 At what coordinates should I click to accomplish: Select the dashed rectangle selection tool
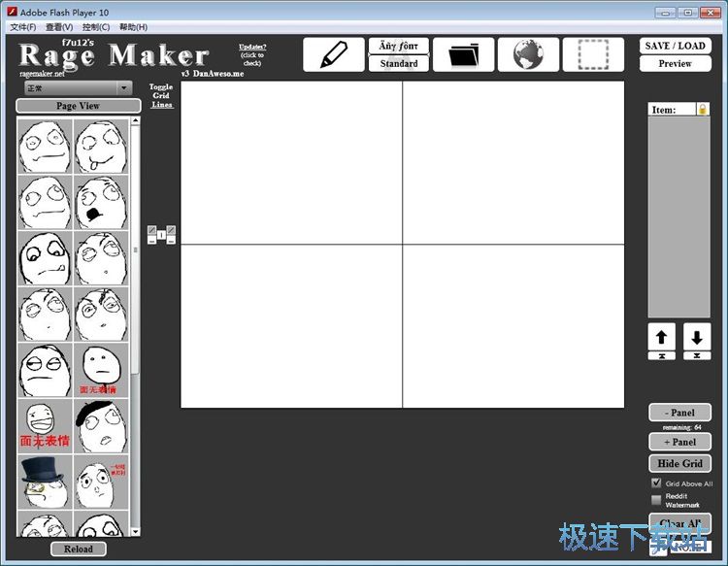tap(593, 54)
